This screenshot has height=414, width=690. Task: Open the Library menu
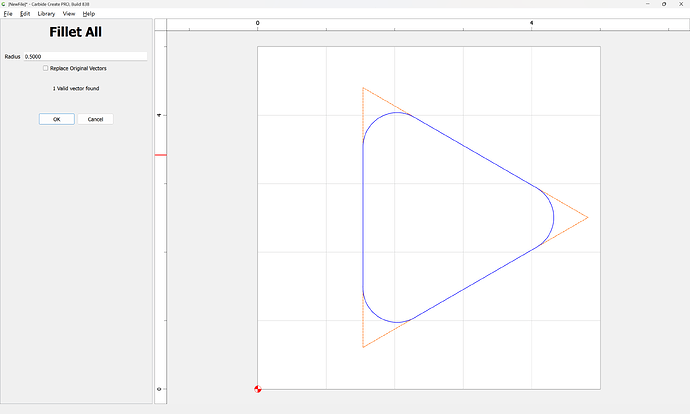click(46, 14)
